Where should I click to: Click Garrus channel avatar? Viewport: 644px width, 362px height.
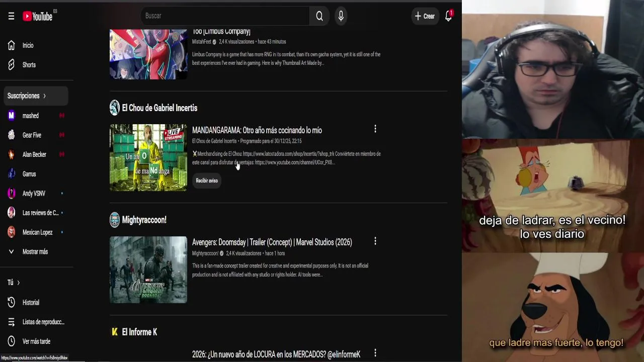tap(11, 174)
